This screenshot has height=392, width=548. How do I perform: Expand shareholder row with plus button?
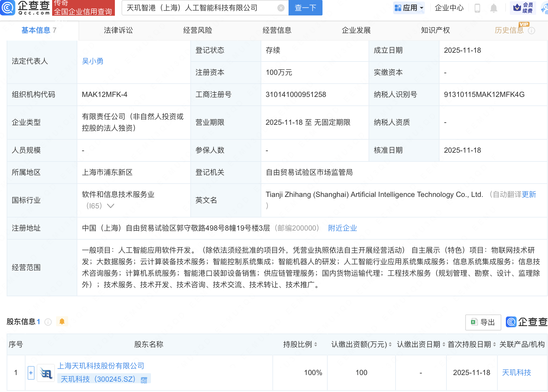click(31, 373)
